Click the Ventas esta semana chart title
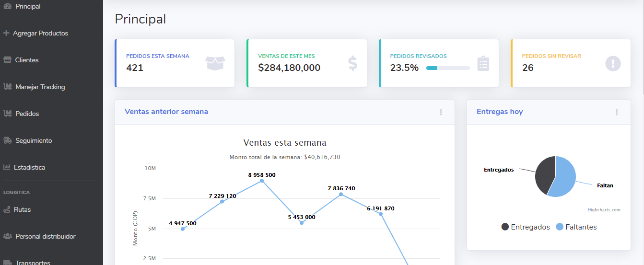This screenshot has width=644, height=265. point(285,142)
